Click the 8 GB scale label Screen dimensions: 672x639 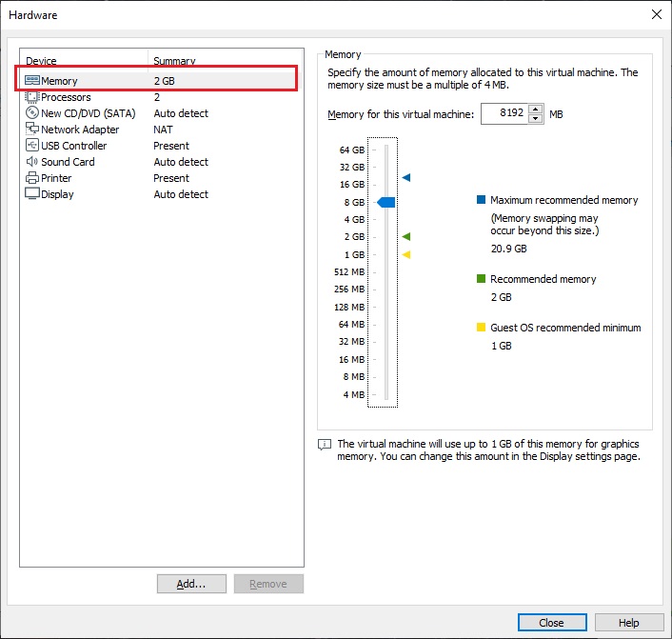(x=354, y=203)
